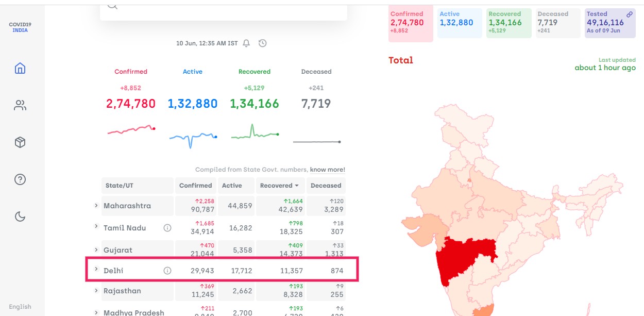Open the Home page icon in sidebar
This screenshot has height=316, width=644.
20,68
